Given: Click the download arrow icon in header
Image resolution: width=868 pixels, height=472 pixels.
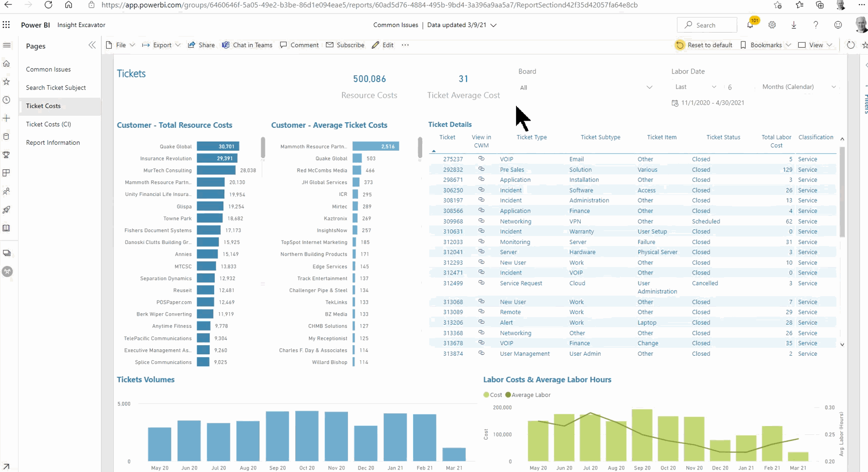Looking at the screenshot, I should [794, 25].
